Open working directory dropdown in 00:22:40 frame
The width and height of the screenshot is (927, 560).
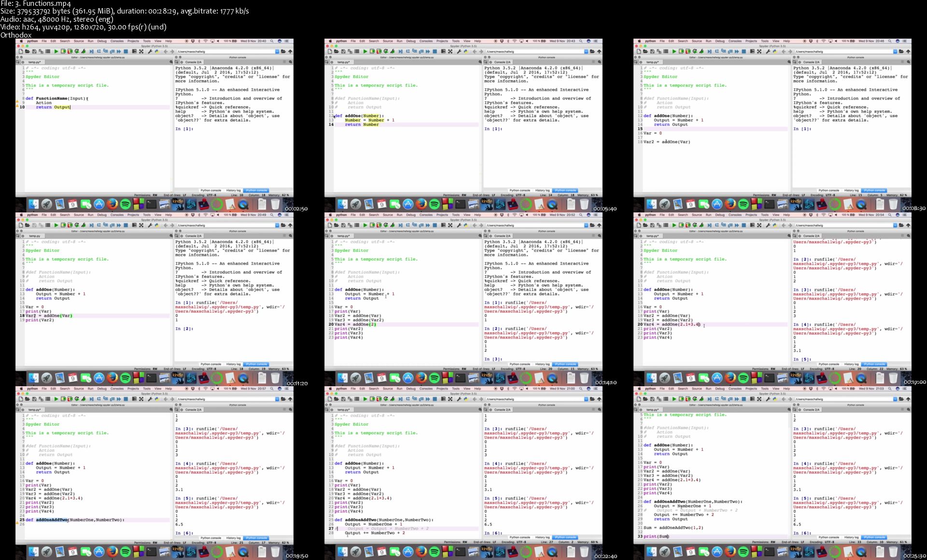click(586, 399)
